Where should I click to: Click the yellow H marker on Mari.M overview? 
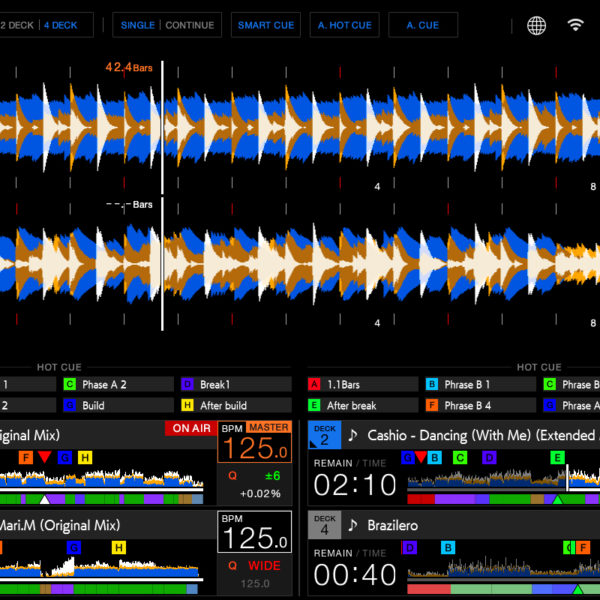119,548
